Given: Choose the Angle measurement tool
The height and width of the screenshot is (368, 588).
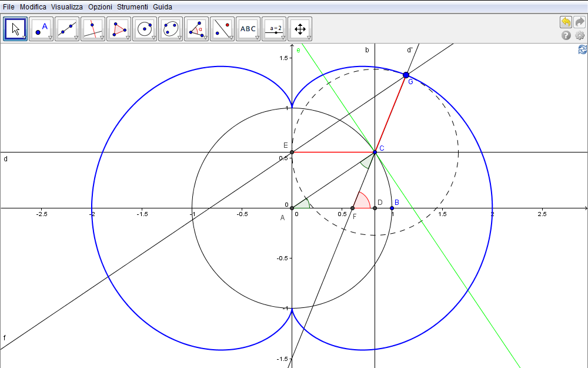Looking at the screenshot, I should (196, 28).
